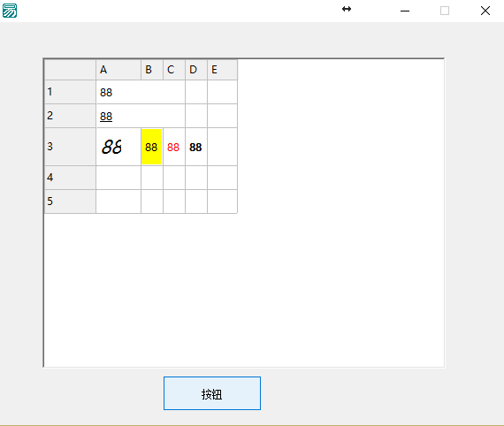
Task: Click the application icon in title bar
Action: coord(10,11)
